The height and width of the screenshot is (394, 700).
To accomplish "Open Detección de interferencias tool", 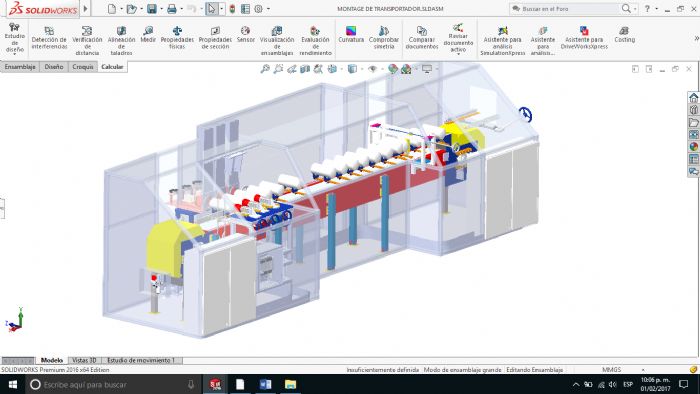I will [49, 38].
